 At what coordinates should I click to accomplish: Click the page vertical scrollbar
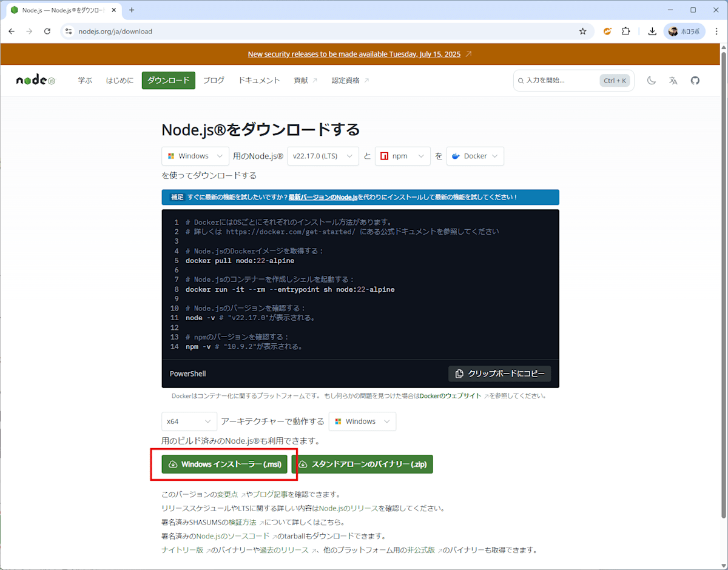point(723,285)
